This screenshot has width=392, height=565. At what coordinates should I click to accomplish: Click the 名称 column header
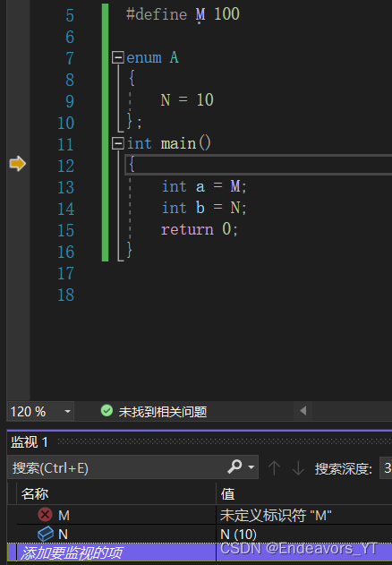coord(35,493)
